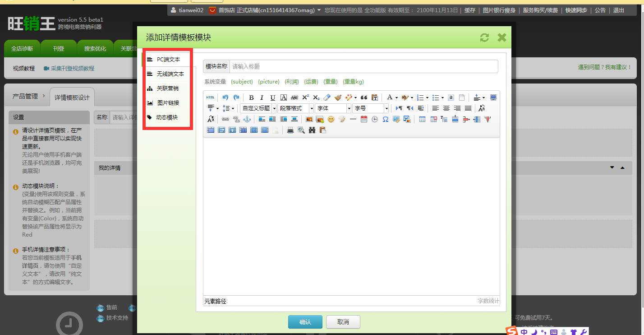
Task: Insert a special character omega symbol
Action: click(386, 119)
